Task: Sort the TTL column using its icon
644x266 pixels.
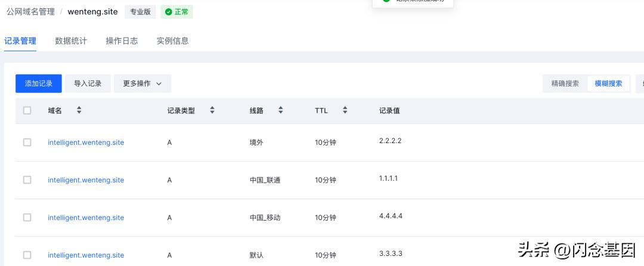Action: pos(345,110)
